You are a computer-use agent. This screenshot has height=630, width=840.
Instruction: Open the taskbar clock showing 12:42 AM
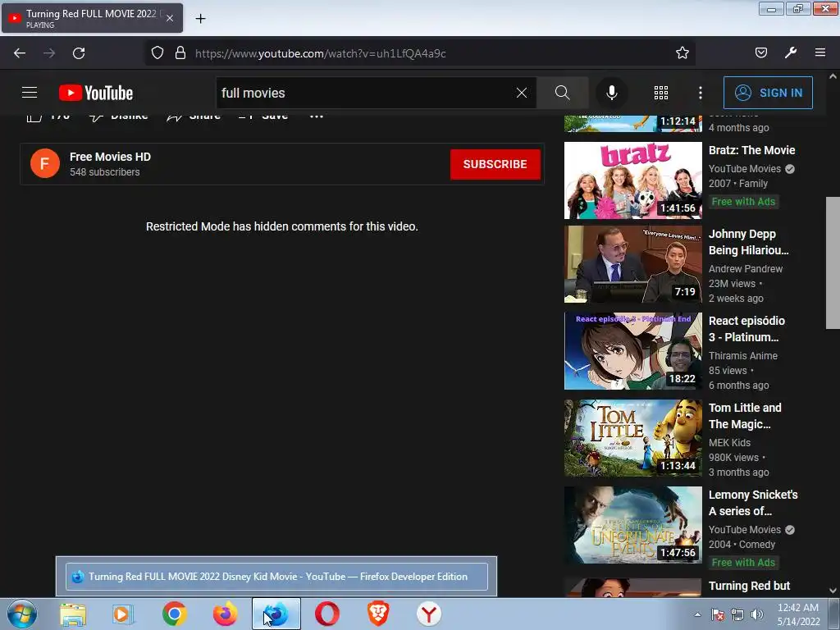(x=797, y=614)
